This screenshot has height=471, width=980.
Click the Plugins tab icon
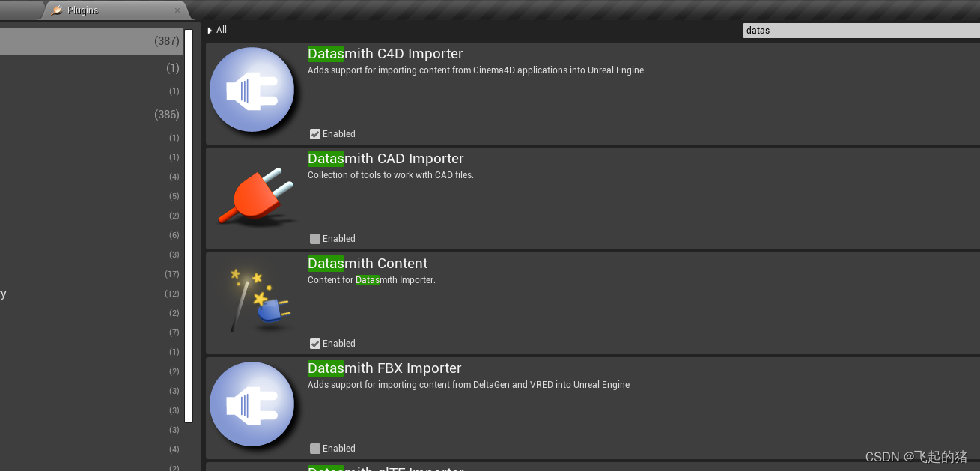pos(57,10)
